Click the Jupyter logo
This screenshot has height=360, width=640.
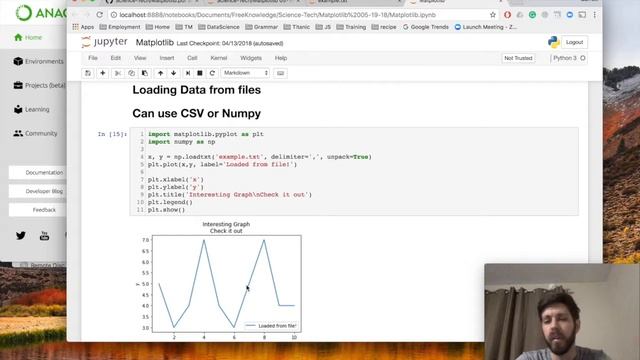coord(104,42)
